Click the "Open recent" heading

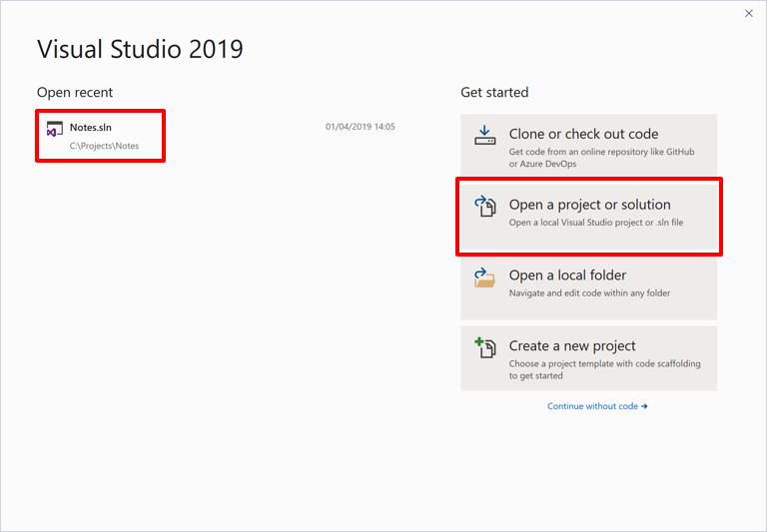coord(75,92)
